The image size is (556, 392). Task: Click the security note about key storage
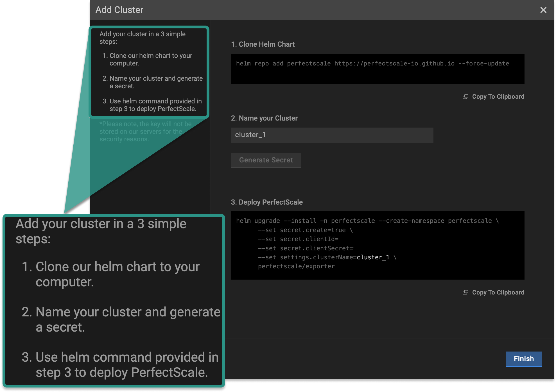click(x=145, y=132)
